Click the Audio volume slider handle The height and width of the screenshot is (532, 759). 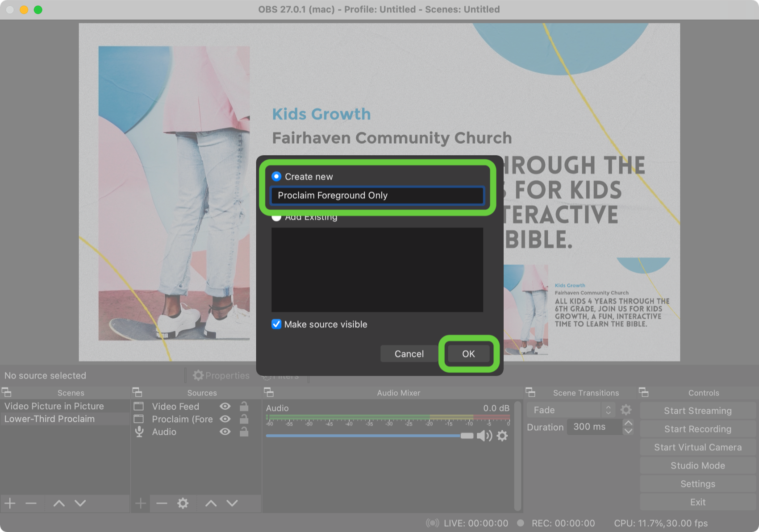(467, 436)
